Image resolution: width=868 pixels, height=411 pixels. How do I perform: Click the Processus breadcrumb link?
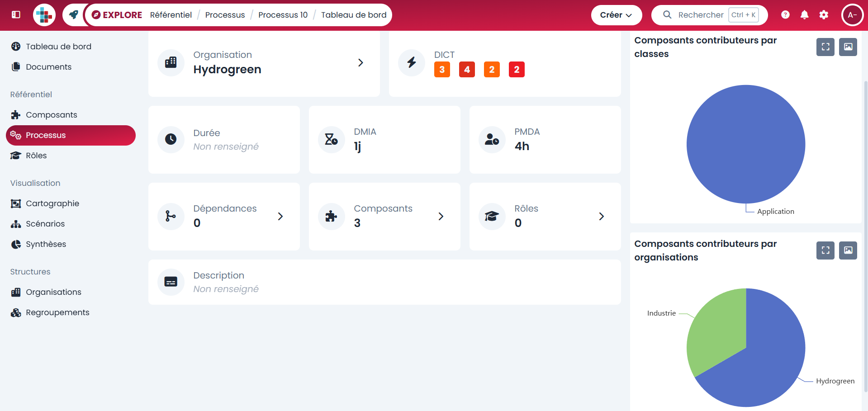tap(225, 15)
